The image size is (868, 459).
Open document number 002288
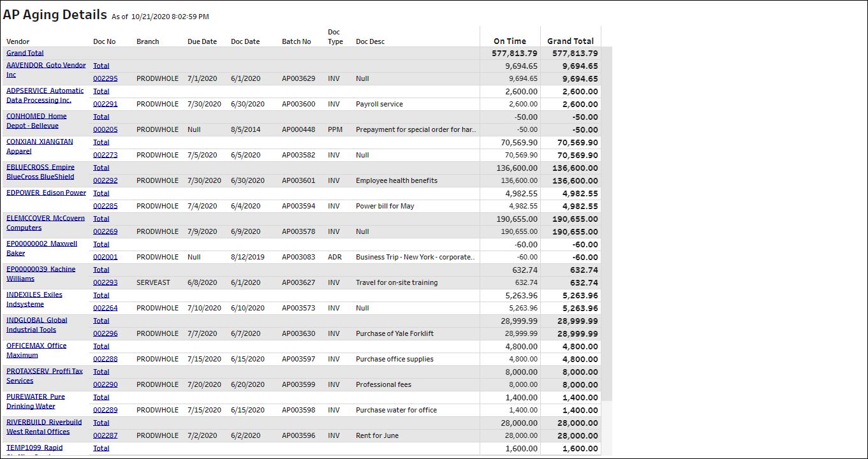point(105,359)
